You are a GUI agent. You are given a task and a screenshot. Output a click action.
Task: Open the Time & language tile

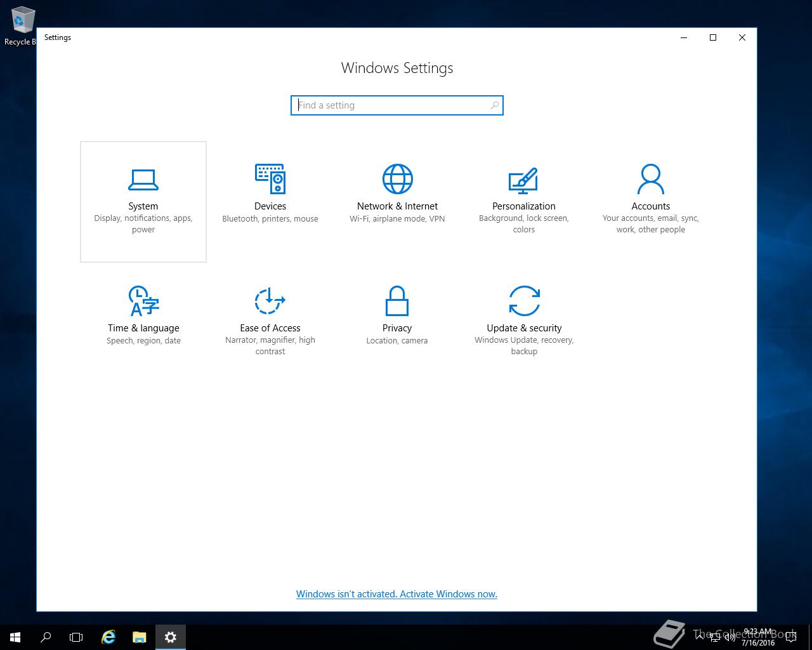[143, 323]
